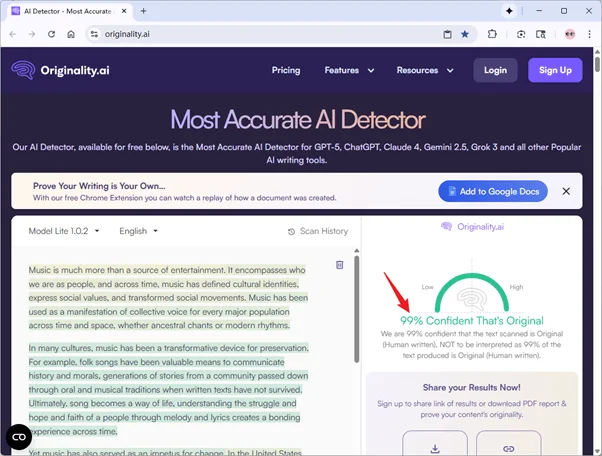
Task: Bookmark this page with the star icon
Action: coord(465,33)
